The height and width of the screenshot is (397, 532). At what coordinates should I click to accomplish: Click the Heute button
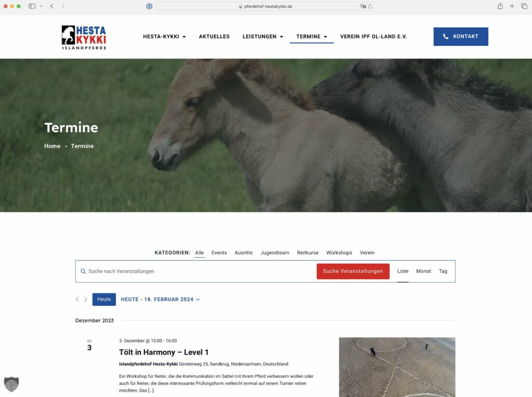[x=104, y=299]
